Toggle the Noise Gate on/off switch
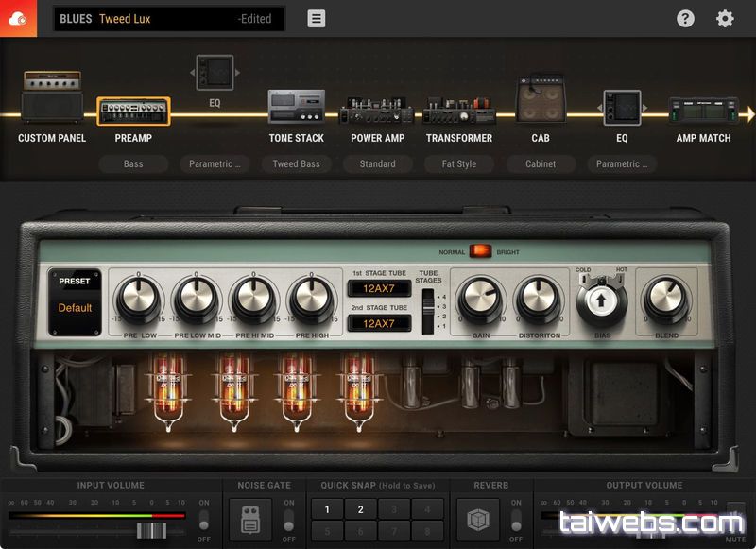The height and width of the screenshot is (549, 756). [x=289, y=521]
